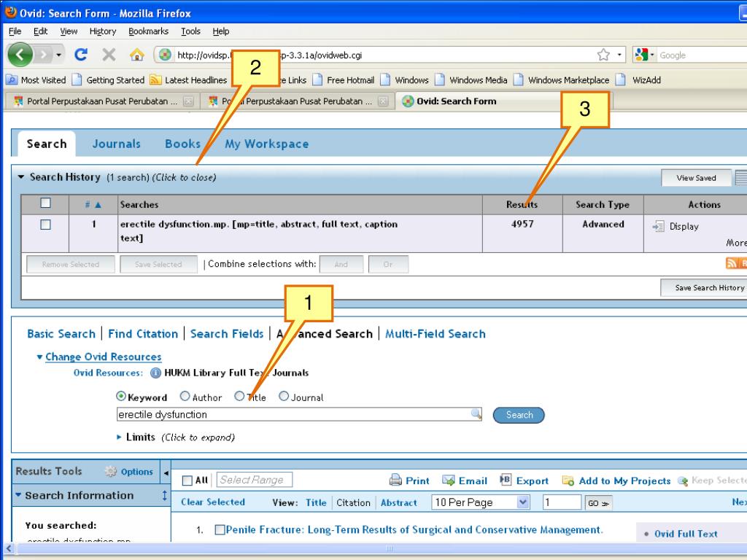Click the Google search engine icon
The height and width of the screenshot is (560, 747).
[641, 55]
